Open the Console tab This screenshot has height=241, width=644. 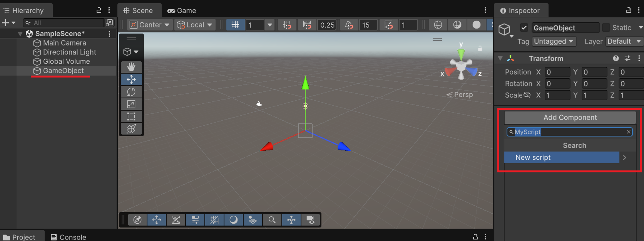tap(69, 237)
